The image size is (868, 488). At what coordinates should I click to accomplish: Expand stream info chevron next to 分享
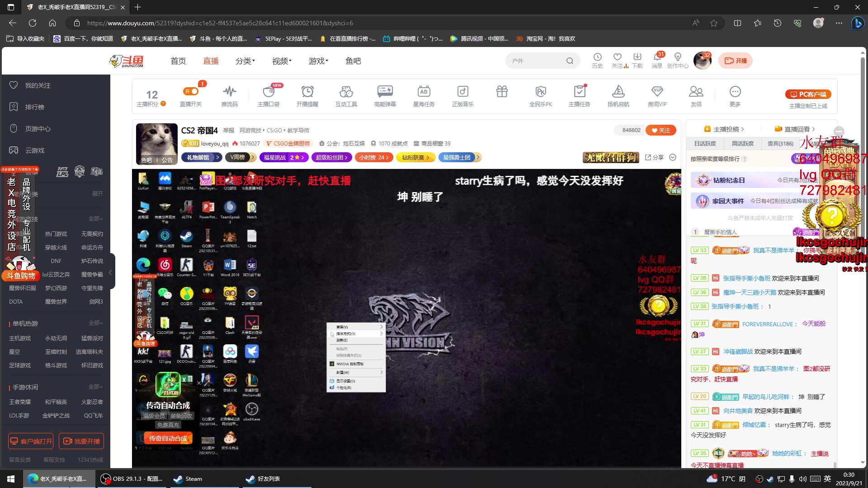coord(673,157)
